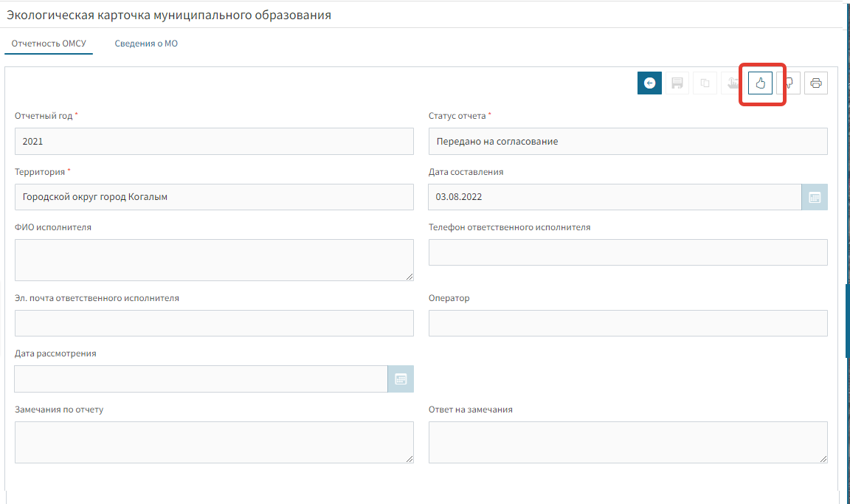Focus the Ответ на замечания text area
Screen dimensions: 850x504
click(x=627, y=442)
